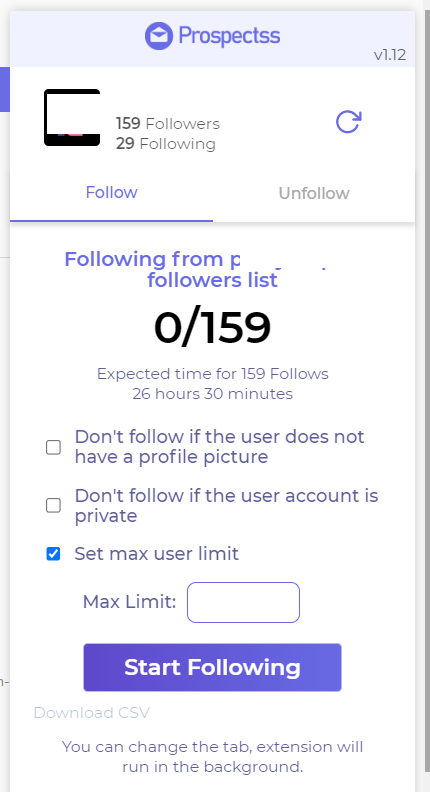The height and width of the screenshot is (792, 430).
Task: Click the Download CSV link
Action: (91, 713)
